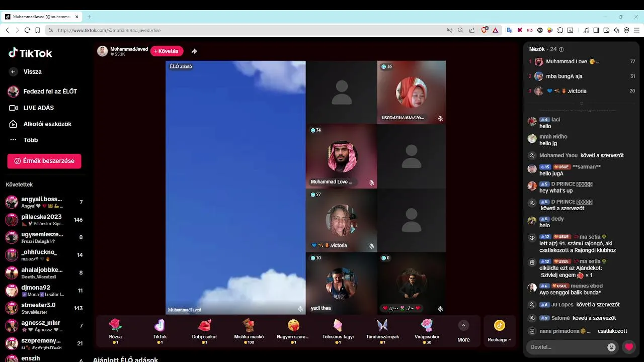Expand the top viewers list
Viewport: 644px width, 362px height.
(581, 104)
